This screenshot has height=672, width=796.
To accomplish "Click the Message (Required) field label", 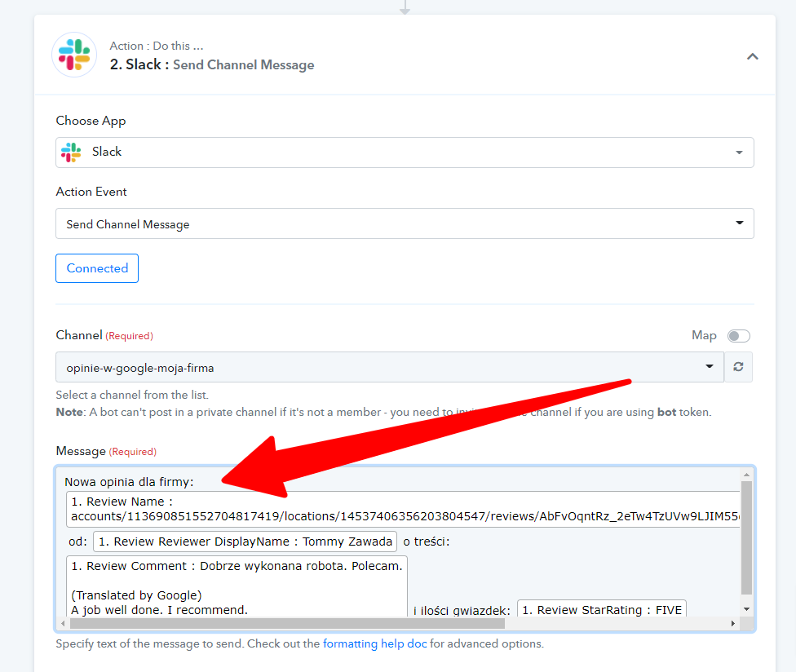I will [106, 451].
